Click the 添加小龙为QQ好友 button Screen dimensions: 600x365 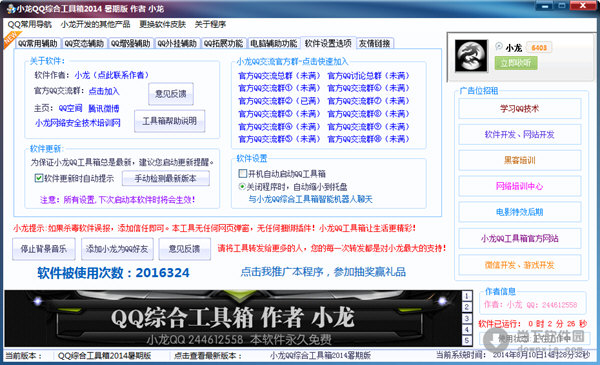coord(117,249)
